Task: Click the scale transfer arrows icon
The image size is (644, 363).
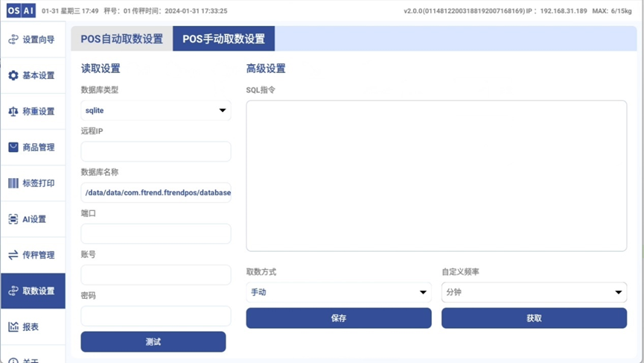Action: (x=13, y=255)
